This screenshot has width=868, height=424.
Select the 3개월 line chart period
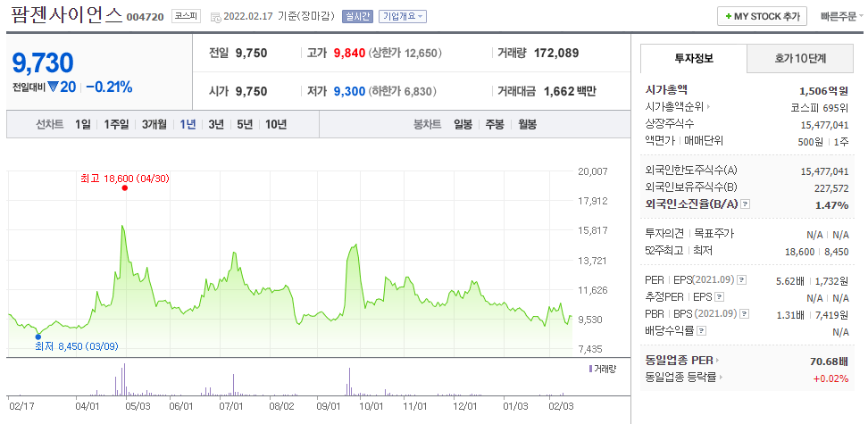click(x=154, y=125)
